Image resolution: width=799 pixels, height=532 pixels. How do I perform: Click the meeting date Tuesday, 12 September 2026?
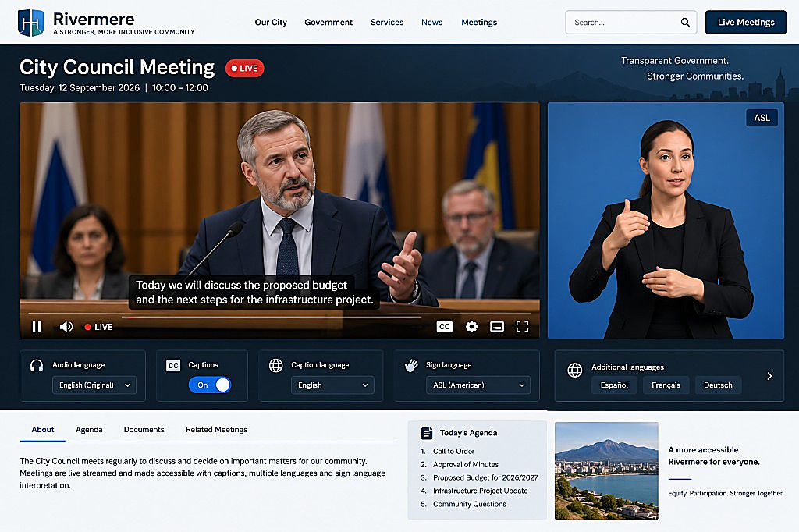80,88
